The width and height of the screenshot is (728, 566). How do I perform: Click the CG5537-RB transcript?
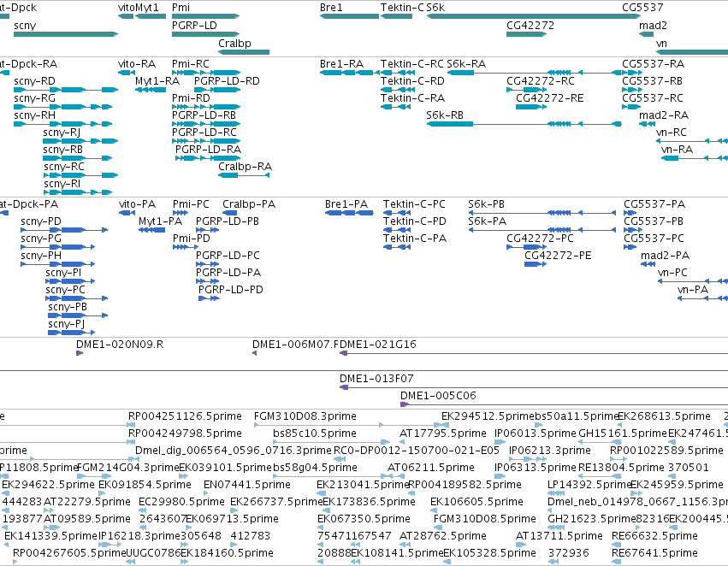632,90
